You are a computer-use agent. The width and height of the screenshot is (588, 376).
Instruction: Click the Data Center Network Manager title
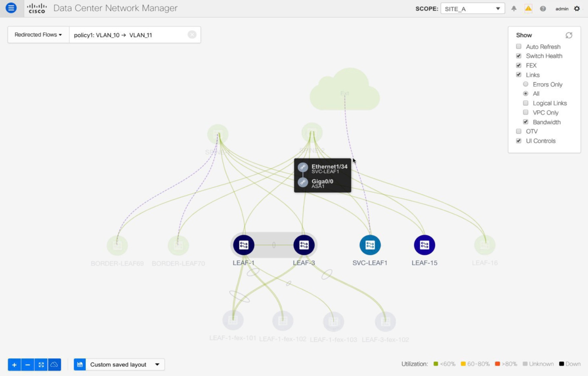click(115, 8)
